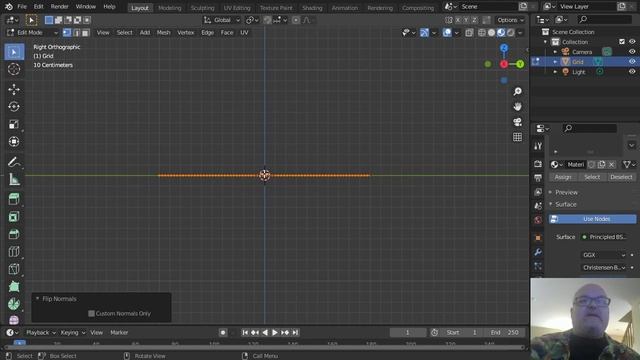This screenshot has width=640, height=360.
Task: Click the material Deselect button
Action: [x=621, y=177]
